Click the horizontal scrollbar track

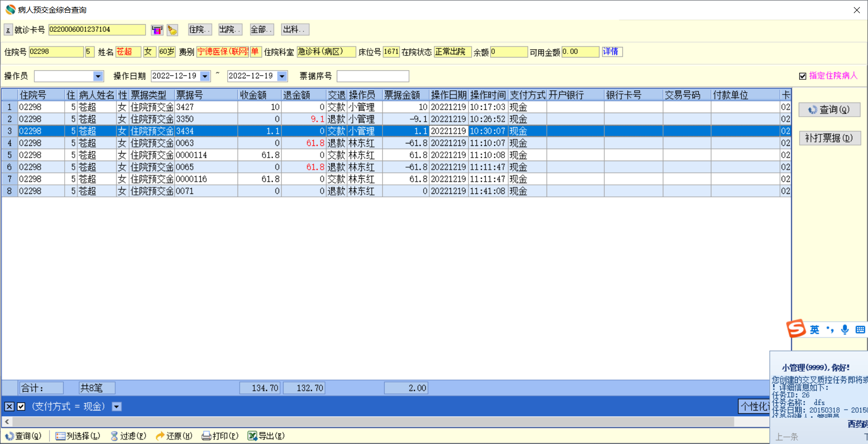pyautogui.click(x=752, y=421)
